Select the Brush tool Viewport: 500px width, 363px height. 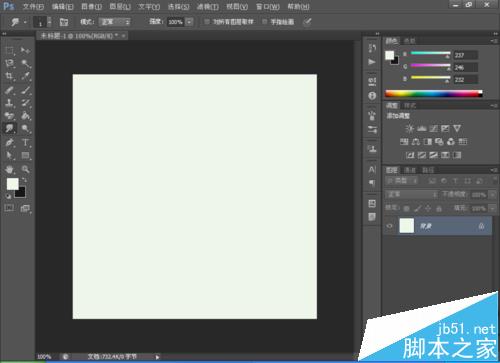pyautogui.click(x=25, y=90)
